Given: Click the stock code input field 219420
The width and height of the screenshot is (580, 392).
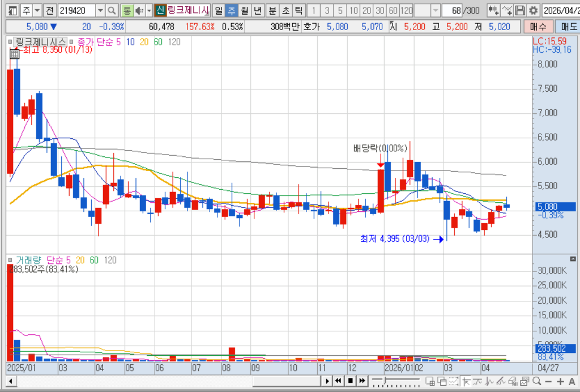Looking at the screenshot, I should point(76,10).
